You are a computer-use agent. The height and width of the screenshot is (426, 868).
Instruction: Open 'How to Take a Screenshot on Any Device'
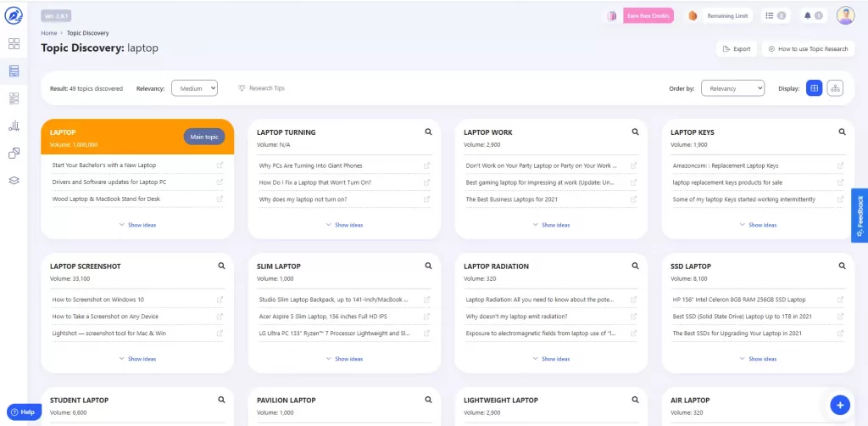[105, 317]
